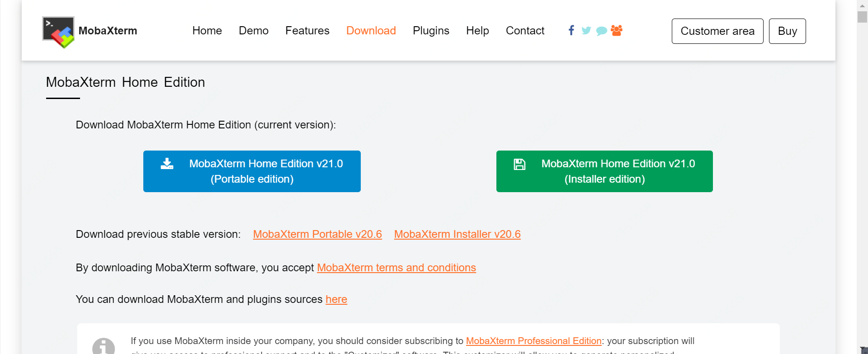Click the chat bubble icon
Screen dimensions: 868x354
click(601, 31)
